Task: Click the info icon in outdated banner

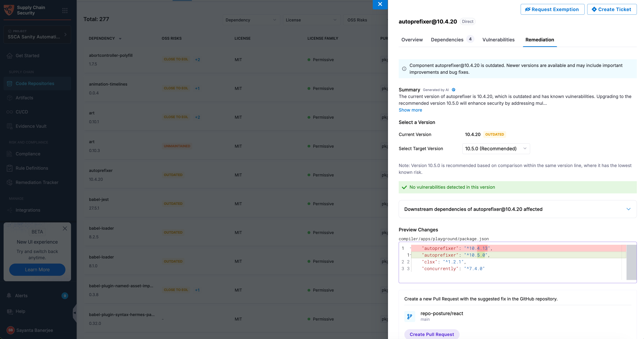Action: pos(404,69)
